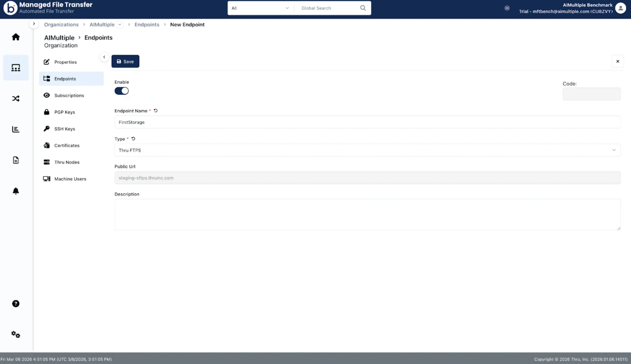Click the Save button
The width and height of the screenshot is (631, 364).
tap(125, 61)
